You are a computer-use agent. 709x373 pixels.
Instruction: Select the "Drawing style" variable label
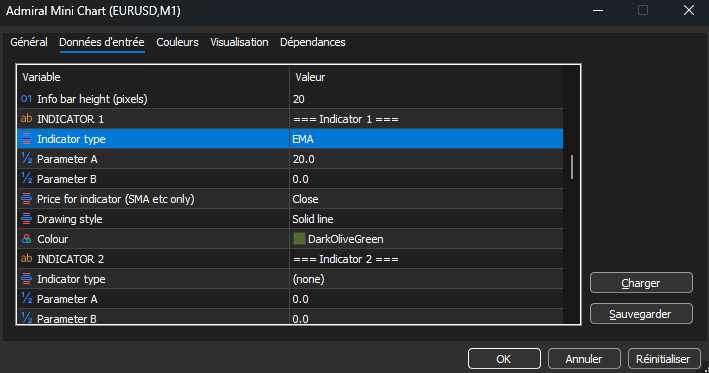pyautogui.click(x=70, y=219)
